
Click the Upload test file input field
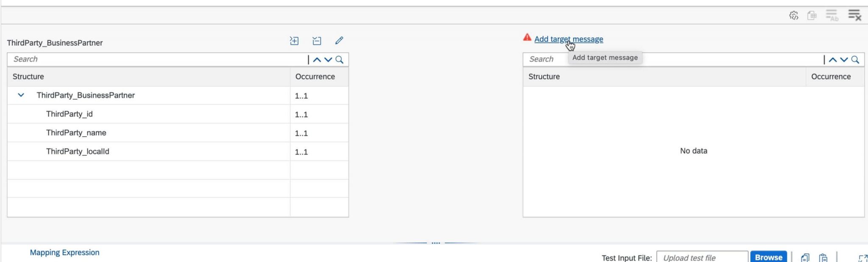point(701,257)
